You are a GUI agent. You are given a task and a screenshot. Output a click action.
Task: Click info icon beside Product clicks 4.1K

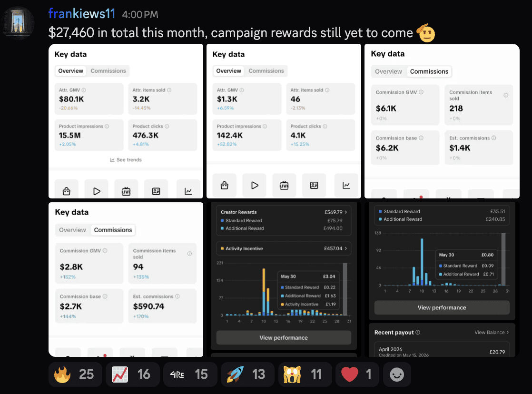(325, 126)
